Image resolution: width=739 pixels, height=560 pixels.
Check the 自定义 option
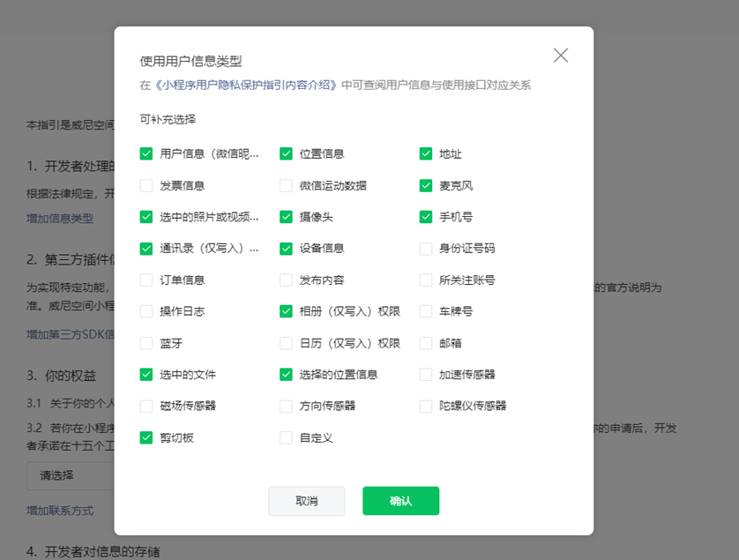point(286,437)
